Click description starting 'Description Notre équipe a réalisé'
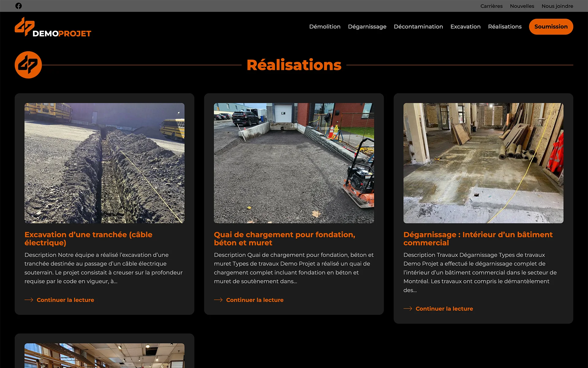Viewport: 588px width, 368px height. coord(104,268)
